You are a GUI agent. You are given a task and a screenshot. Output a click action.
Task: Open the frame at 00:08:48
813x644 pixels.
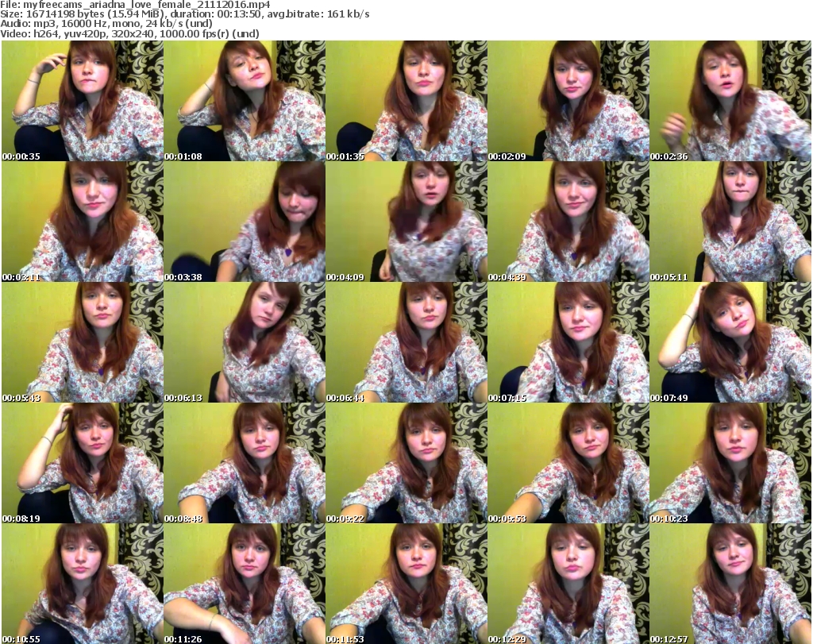click(x=245, y=463)
